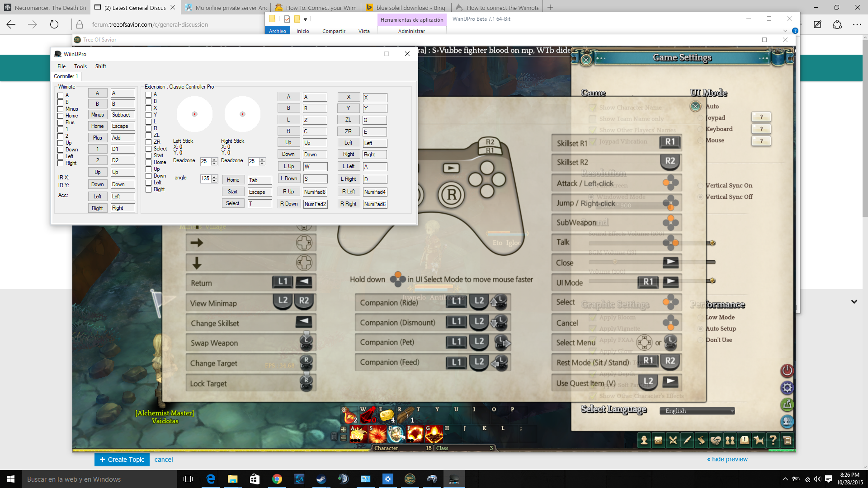Click the Create Topic button
The width and height of the screenshot is (868, 488).
[122, 460]
